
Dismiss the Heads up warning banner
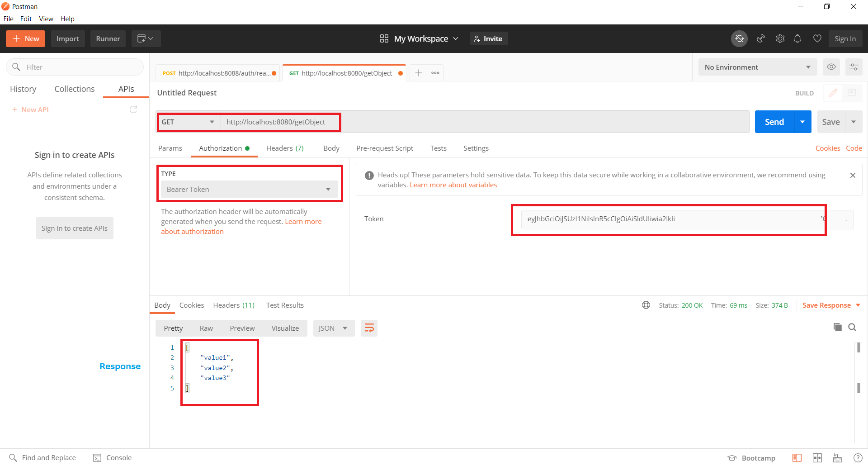coord(853,176)
